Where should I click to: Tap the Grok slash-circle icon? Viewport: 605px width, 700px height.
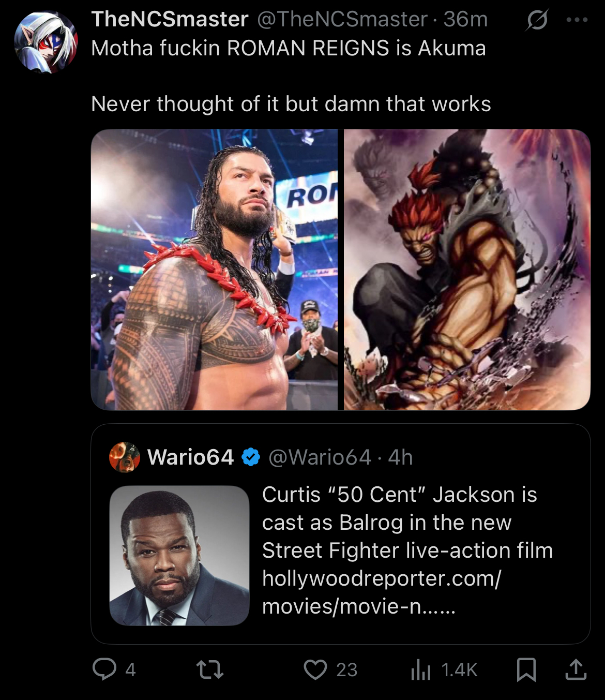tap(537, 20)
